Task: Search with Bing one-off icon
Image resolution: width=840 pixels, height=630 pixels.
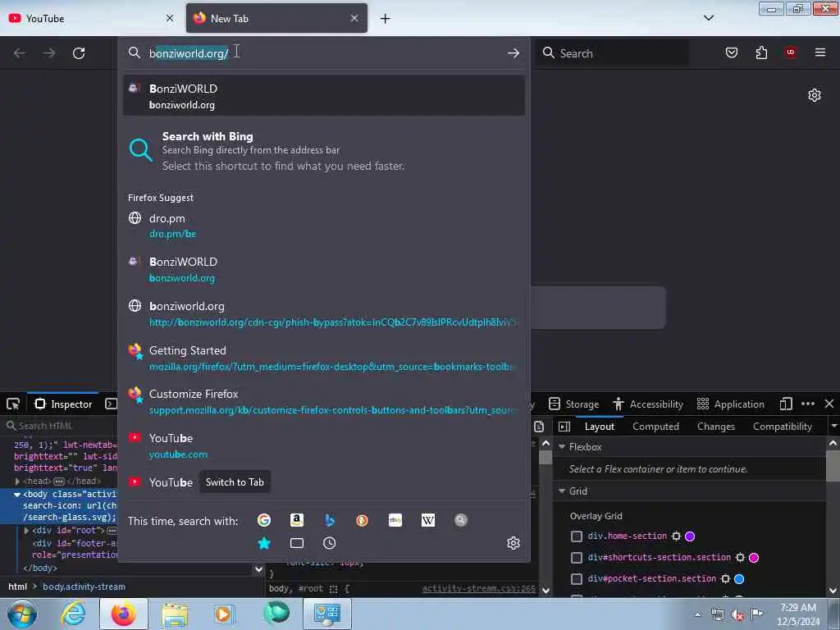Action: (330, 520)
